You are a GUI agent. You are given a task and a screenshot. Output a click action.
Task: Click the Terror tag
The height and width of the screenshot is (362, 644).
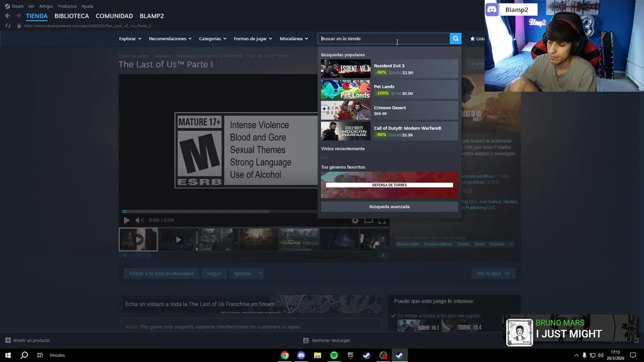479,244
